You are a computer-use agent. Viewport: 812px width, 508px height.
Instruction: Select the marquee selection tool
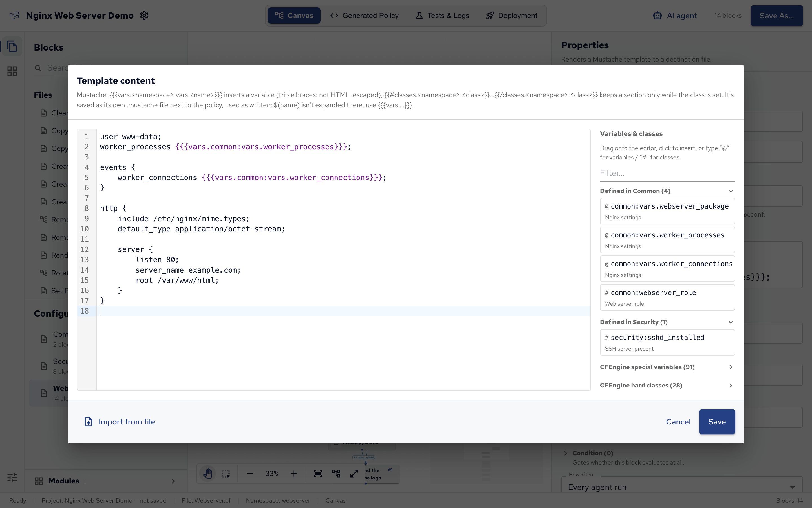[226, 473]
